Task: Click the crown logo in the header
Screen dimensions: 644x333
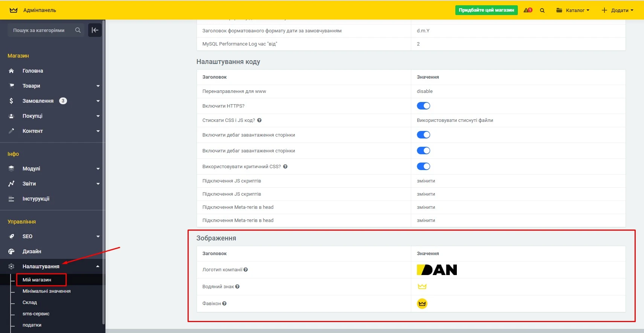Action: point(14,10)
